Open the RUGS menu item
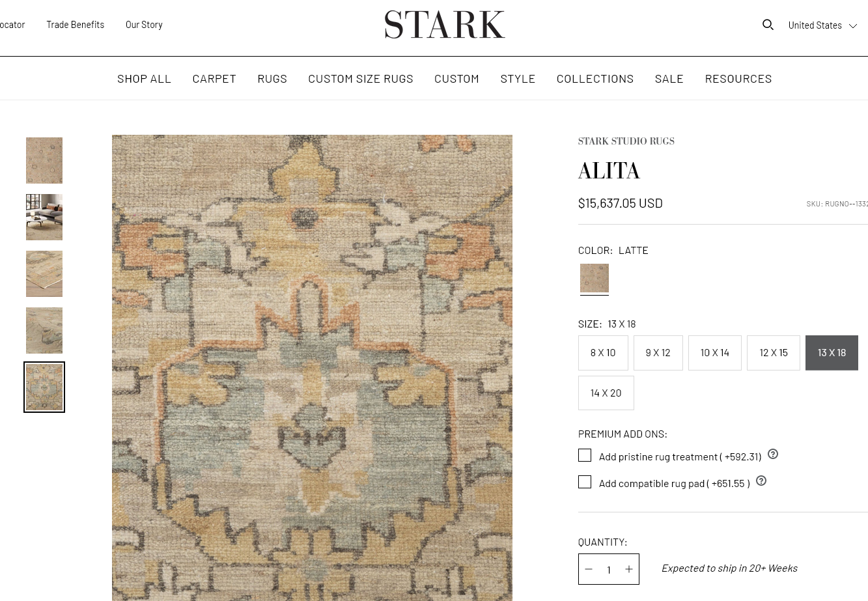 coord(272,78)
